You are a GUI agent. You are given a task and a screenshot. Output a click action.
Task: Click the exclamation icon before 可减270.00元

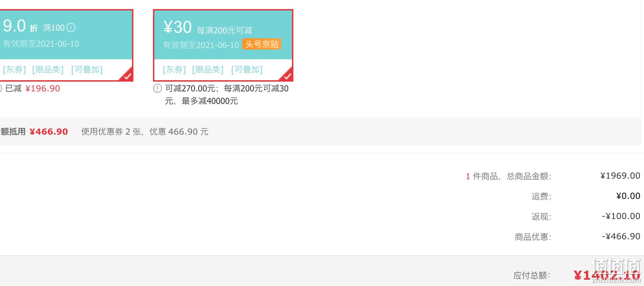pos(158,88)
